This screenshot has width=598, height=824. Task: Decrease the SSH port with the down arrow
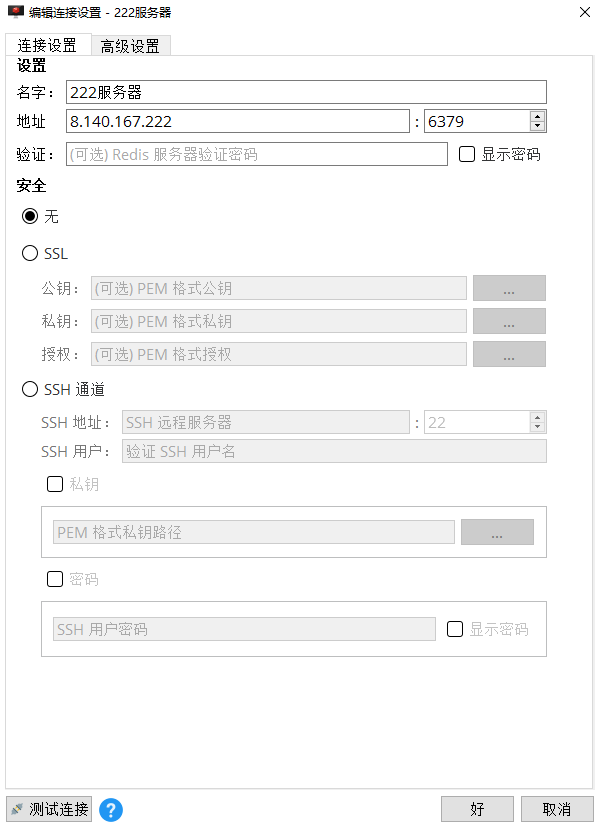pyautogui.click(x=538, y=427)
